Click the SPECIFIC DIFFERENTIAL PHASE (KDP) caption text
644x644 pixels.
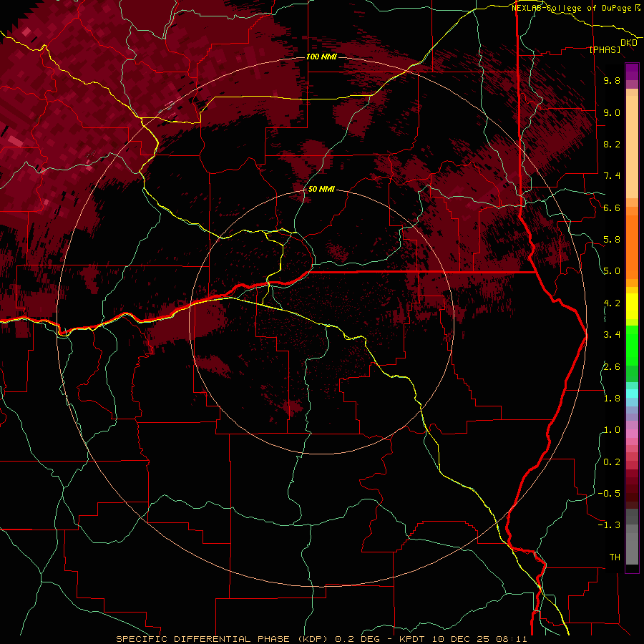click(223, 639)
